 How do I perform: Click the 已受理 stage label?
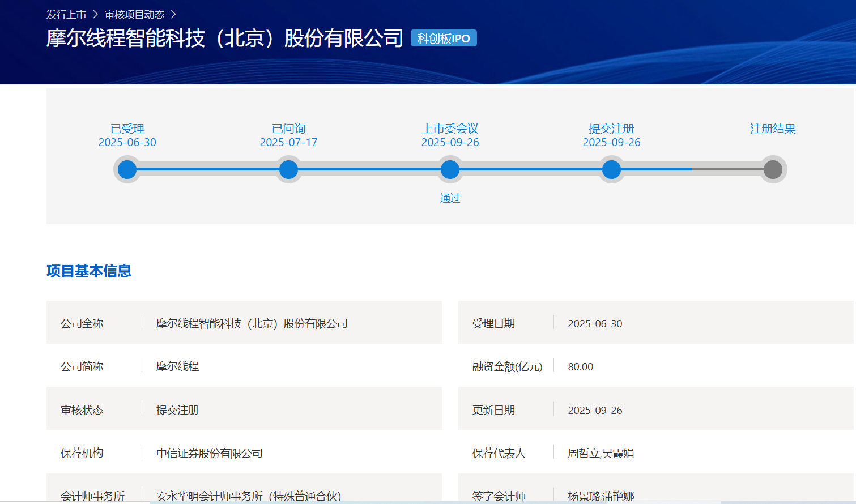pos(127,129)
